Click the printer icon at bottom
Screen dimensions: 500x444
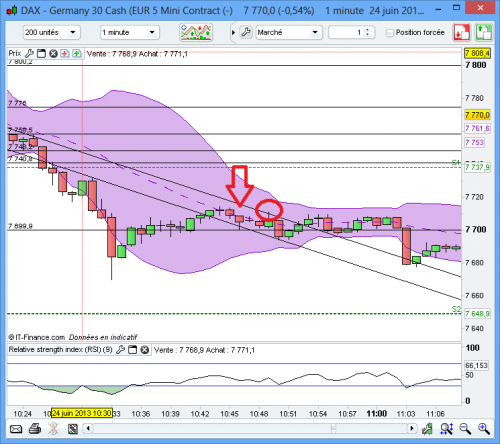(35, 429)
